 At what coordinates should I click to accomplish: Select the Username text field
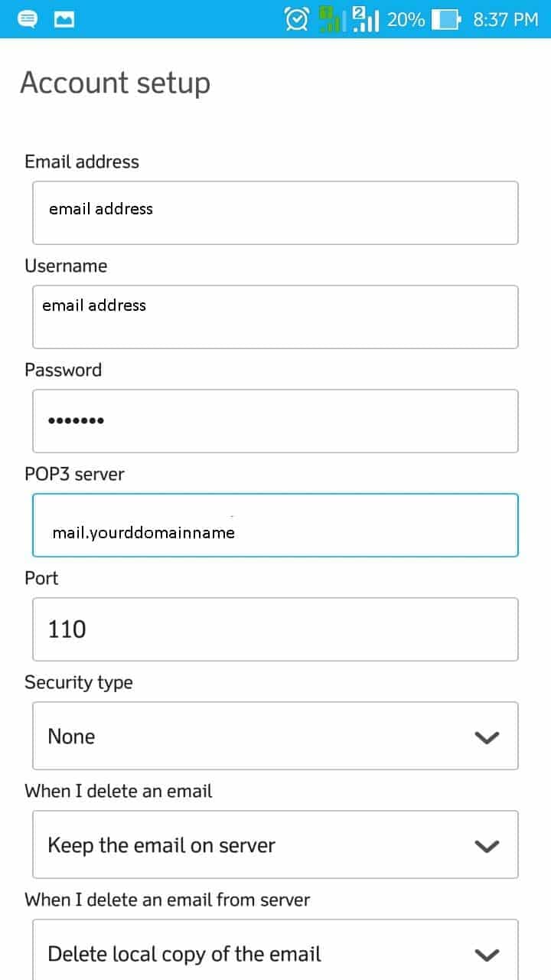275,317
